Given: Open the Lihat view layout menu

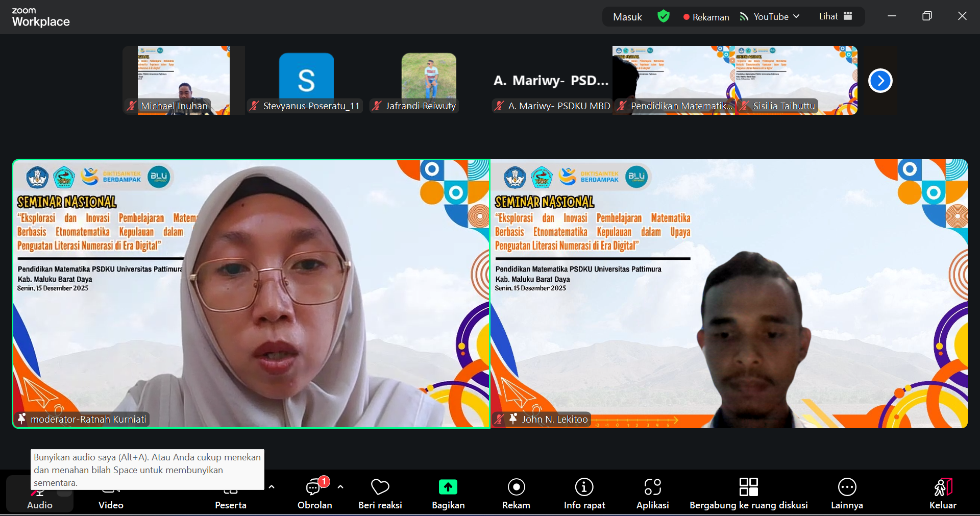Looking at the screenshot, I should point(835,16).
